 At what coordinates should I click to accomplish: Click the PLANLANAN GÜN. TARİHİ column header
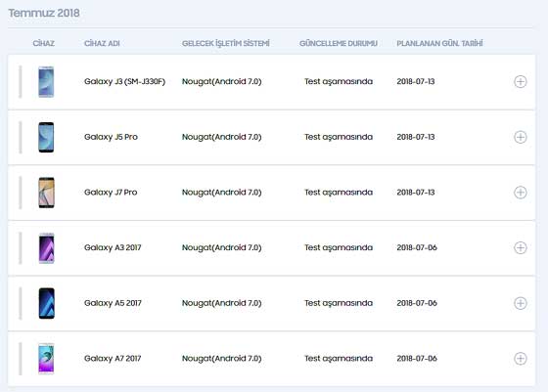coord(439,43)
